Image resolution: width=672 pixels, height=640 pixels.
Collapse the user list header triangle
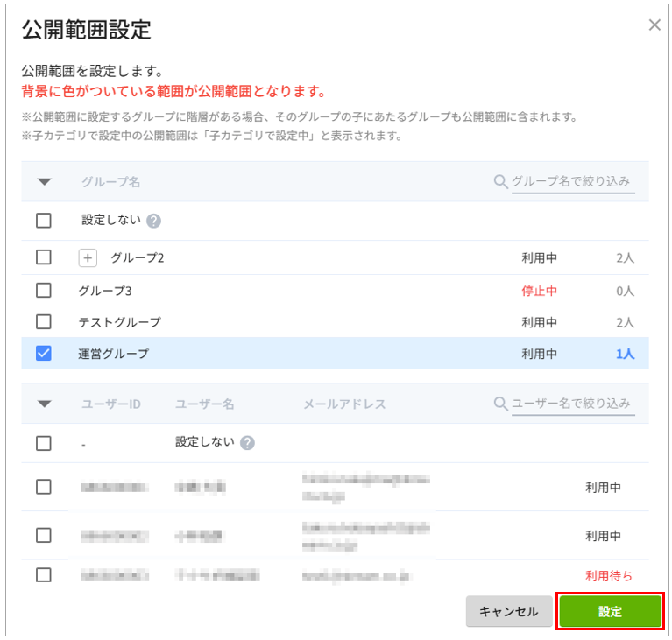click(44, 404)
